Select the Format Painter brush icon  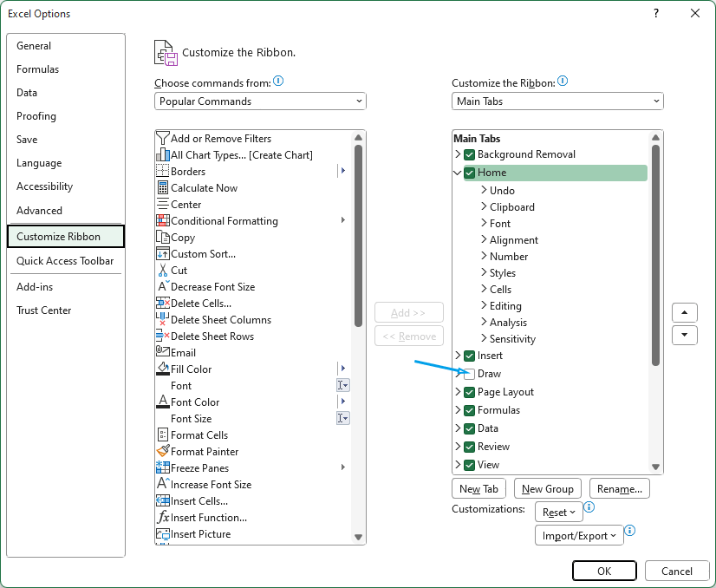pos(163,452)
